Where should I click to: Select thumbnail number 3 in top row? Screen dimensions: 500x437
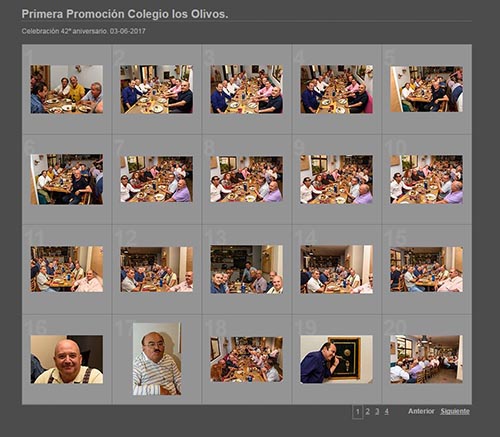point(247,89)
